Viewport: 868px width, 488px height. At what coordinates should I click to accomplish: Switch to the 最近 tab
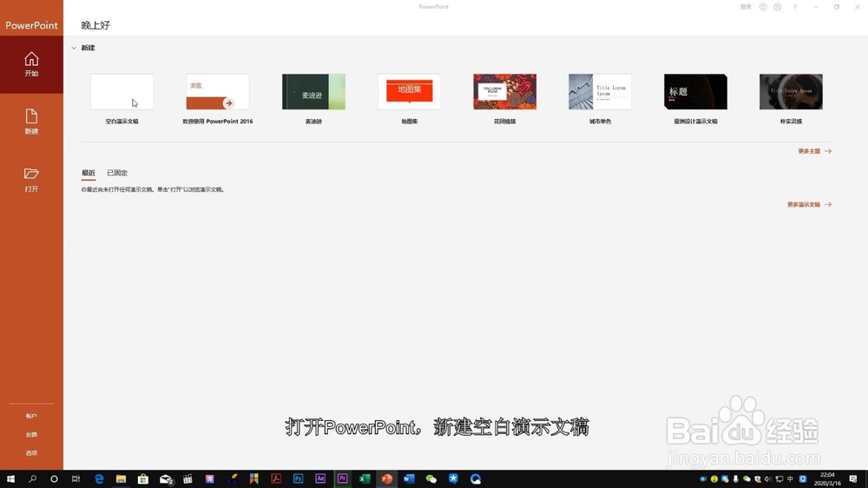click(89, 173)
